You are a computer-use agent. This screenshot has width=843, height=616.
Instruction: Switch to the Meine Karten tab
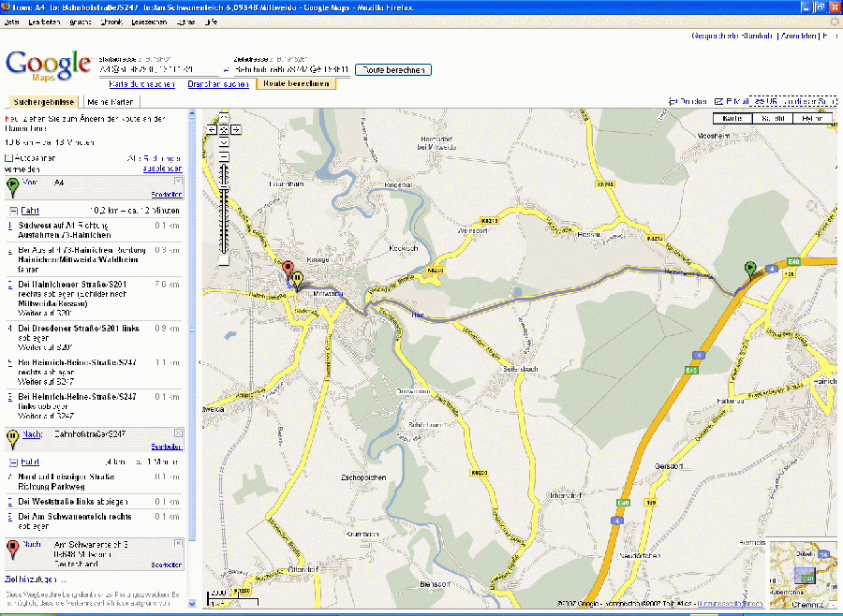pyautogui.click(x=111, y=102)
